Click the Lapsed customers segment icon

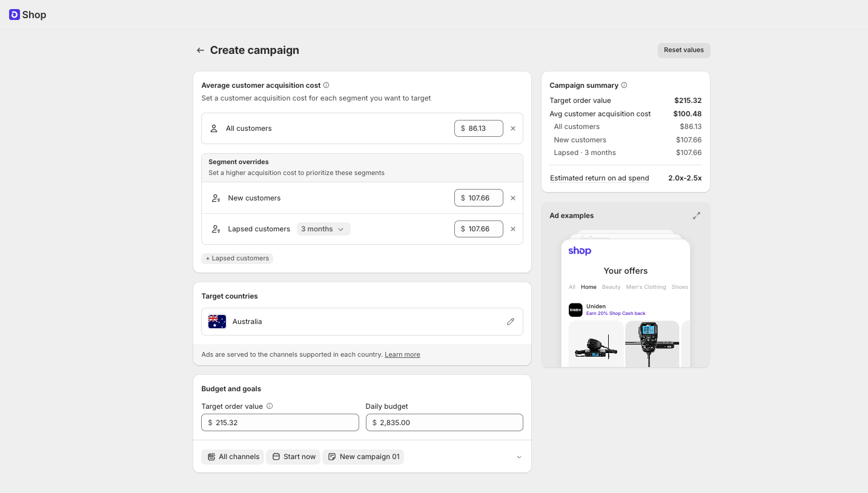coord(216,229)
